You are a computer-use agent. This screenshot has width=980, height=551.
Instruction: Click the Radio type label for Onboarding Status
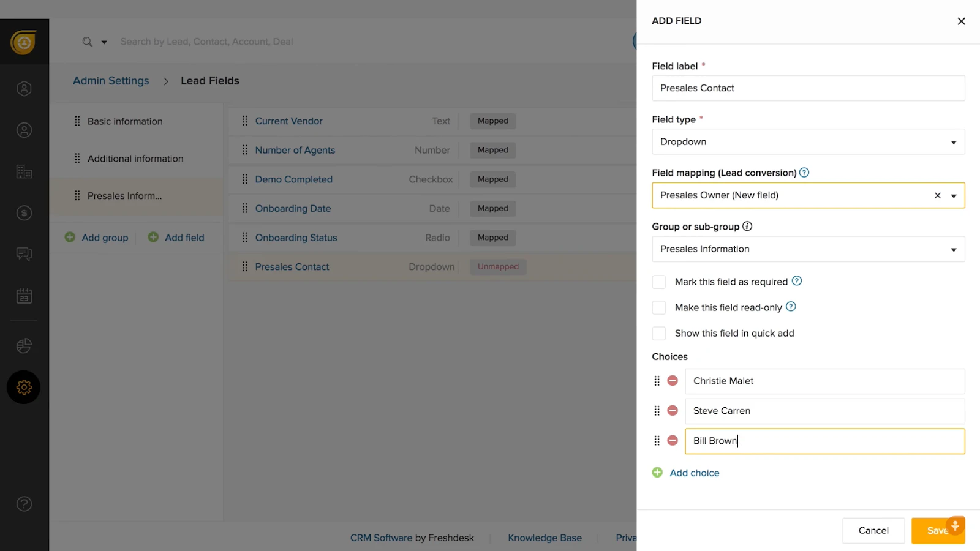click(x=437, y=238)
